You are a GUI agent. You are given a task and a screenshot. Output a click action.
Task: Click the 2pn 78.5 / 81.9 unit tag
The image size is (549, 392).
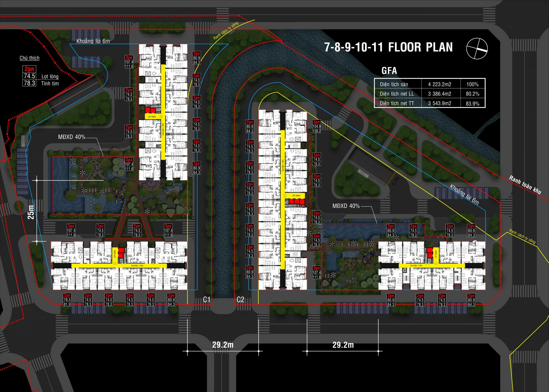tap(67, 300)
